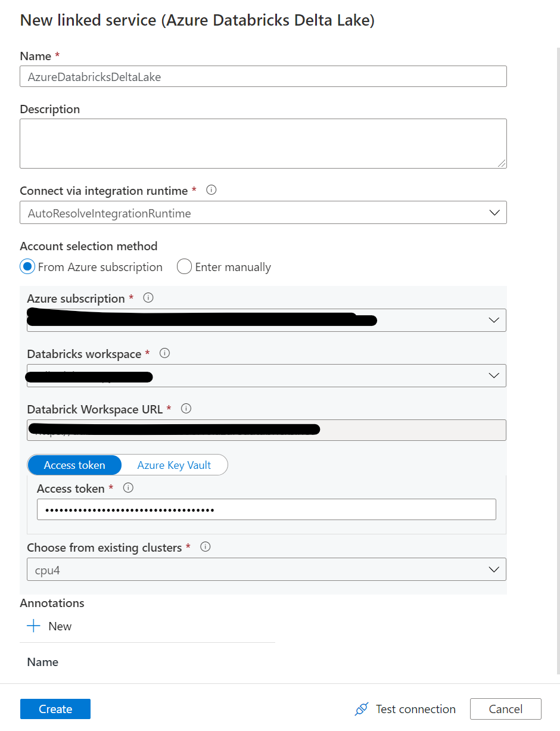Click the plus icon to add annotation
560x731 pixels.
pyautogui.click(x=34, y=626)
